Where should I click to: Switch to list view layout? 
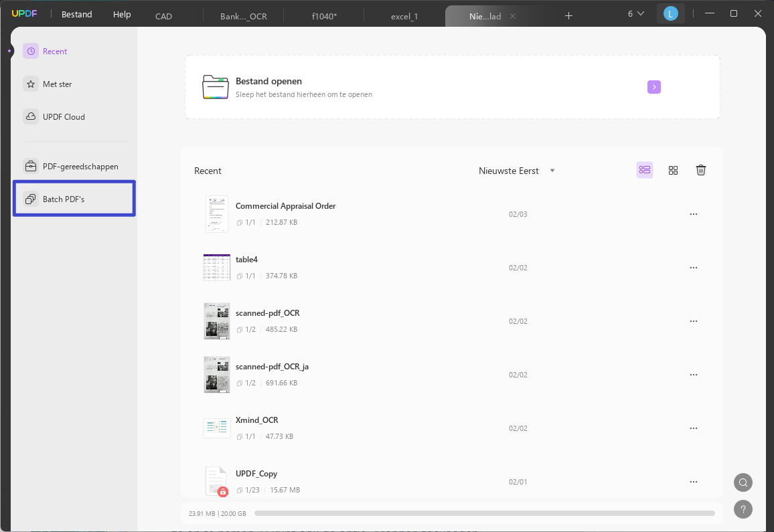(645, 170)
